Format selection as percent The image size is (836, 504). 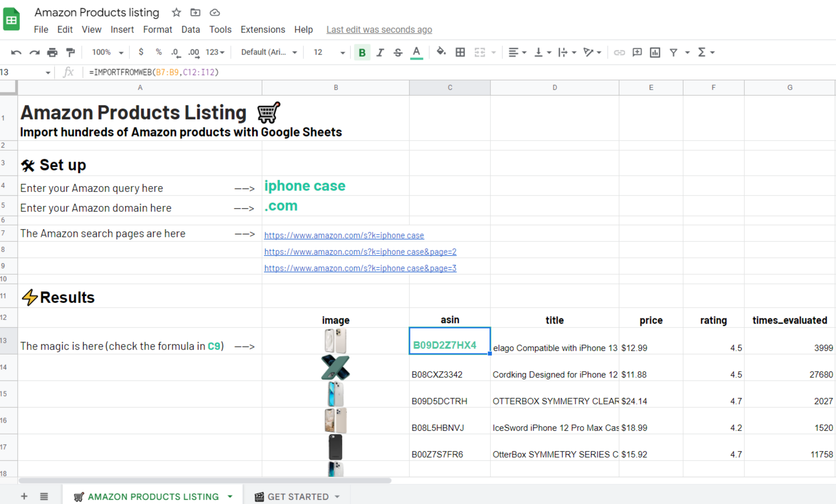tap(157, 52)
